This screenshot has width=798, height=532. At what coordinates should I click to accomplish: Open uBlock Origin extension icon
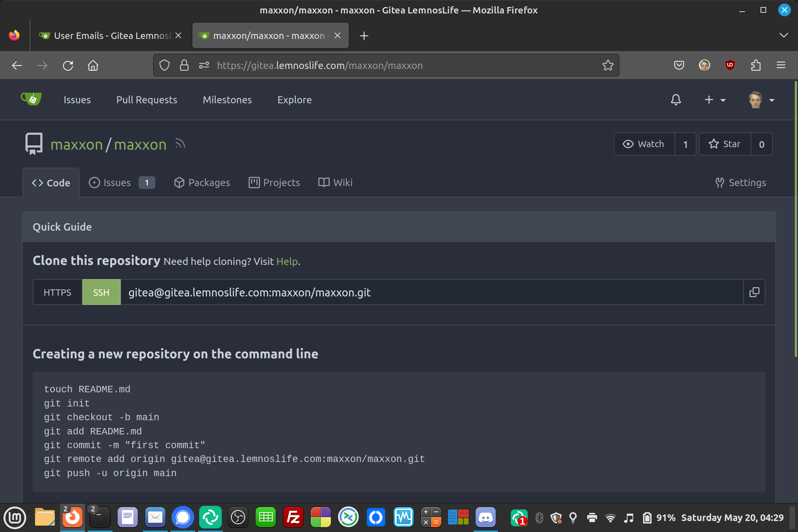pos(730,65)
